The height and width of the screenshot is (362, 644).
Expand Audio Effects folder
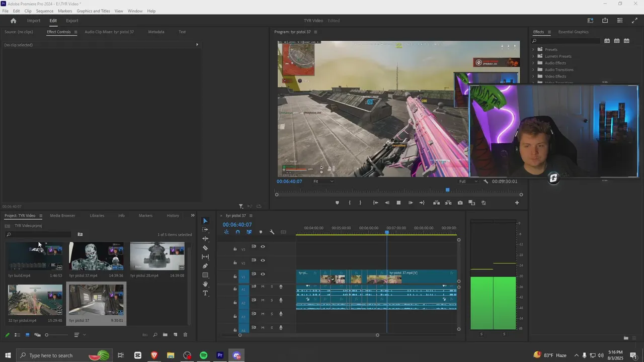(x=533, y=63)
